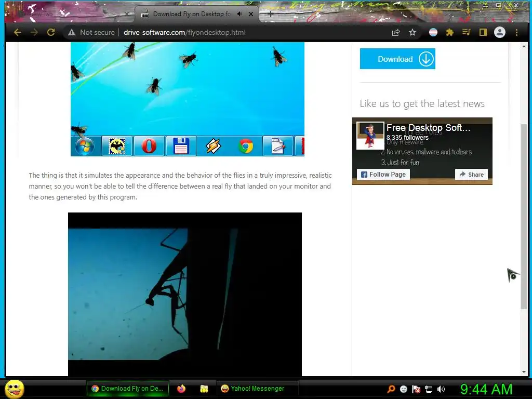Bookmark this page with the star
The height and width of the screenshot is (399, 532).
coord(412,32)
